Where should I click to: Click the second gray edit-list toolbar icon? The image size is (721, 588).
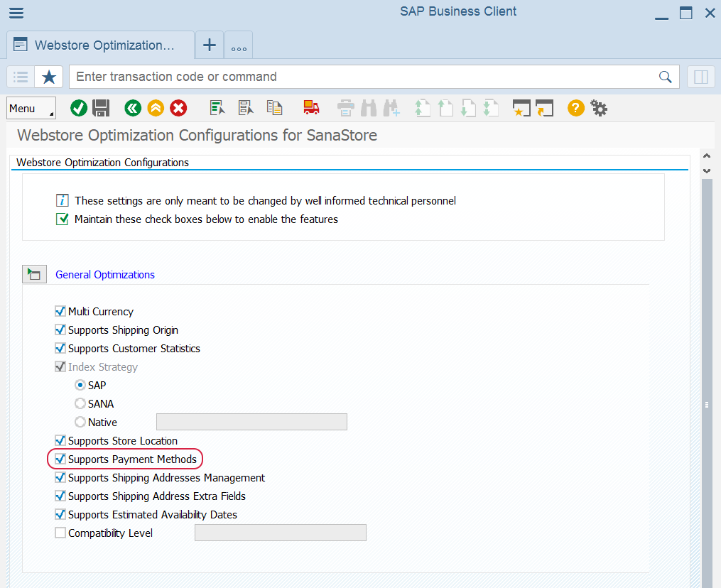(x=246, y=108)
